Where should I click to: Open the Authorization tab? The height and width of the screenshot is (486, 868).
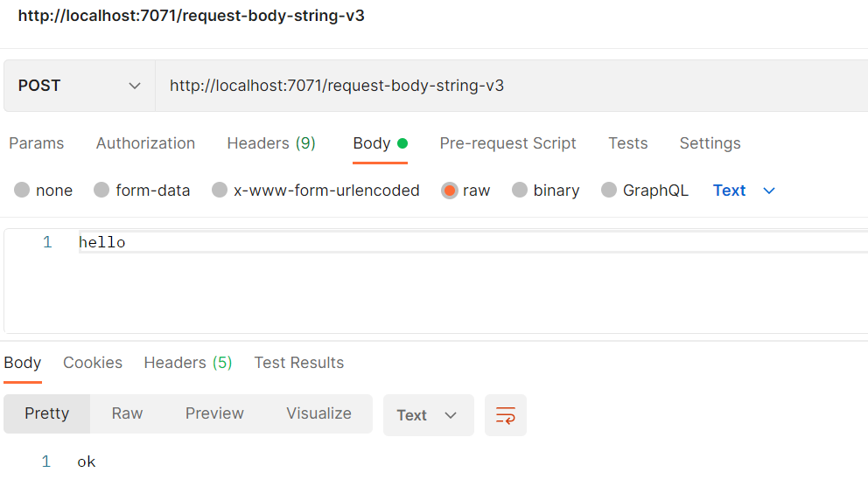(145, 143)
